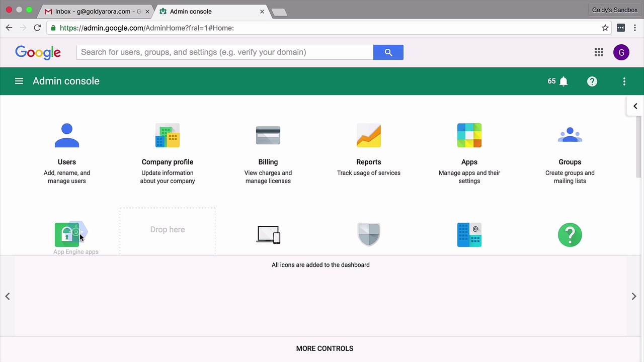Focus the search users and settings field
The width and height of the screenshot is (644, 362).
coord(225,52)
